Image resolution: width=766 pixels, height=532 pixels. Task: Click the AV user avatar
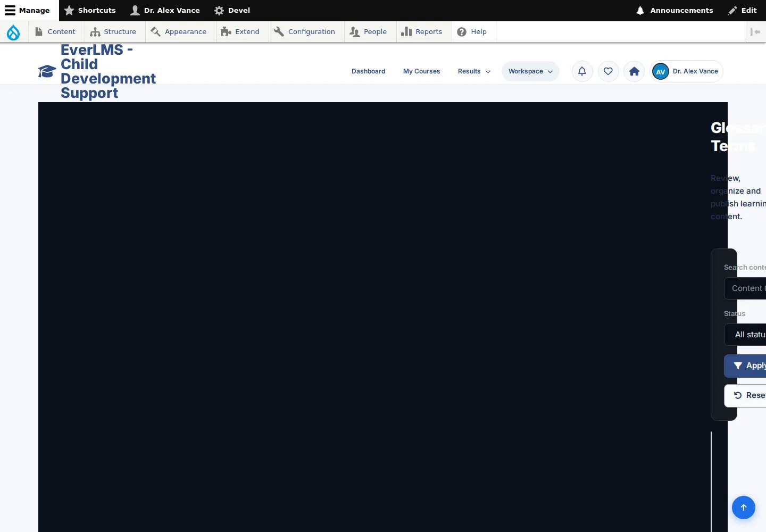(x=661, y=71)
